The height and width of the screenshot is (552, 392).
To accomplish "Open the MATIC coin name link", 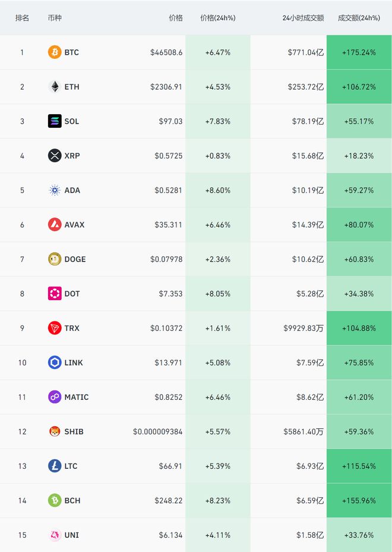I will 77,397.
